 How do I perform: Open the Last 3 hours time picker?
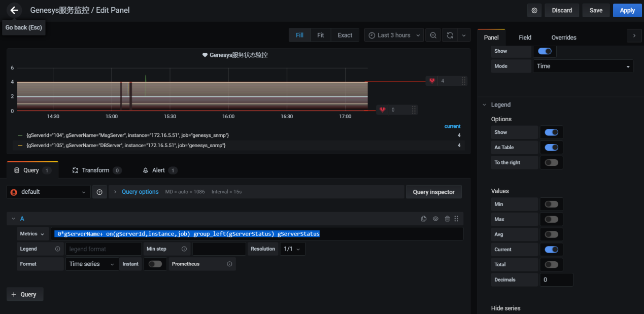(394, 35)
